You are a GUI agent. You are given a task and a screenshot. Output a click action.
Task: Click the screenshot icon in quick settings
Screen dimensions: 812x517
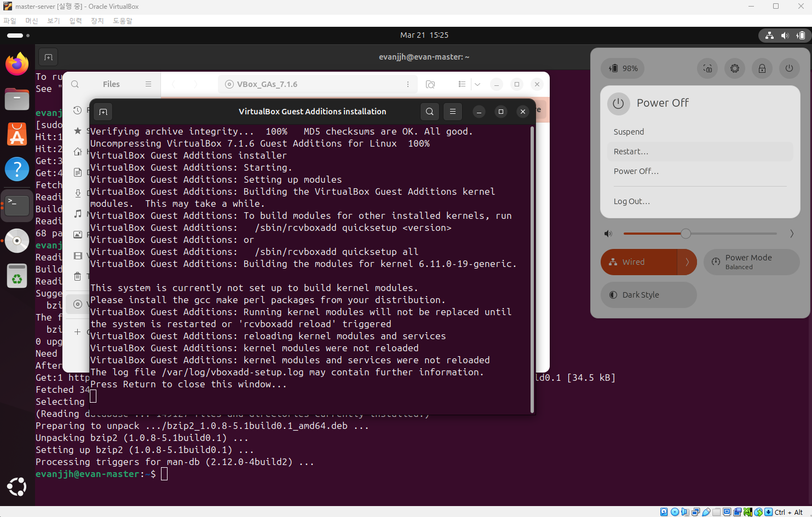tap(707, 68)
